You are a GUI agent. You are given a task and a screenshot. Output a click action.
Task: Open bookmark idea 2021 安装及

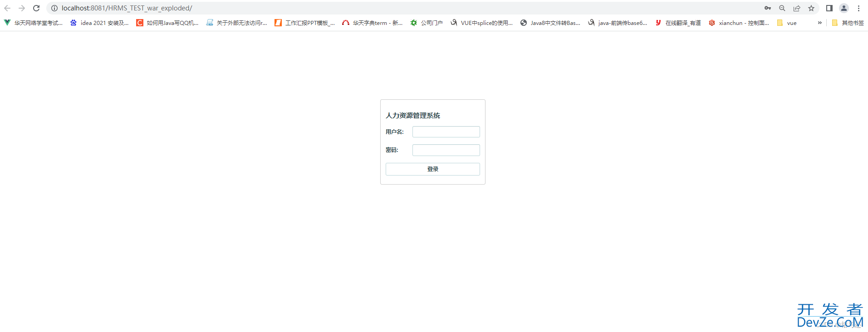[x=99, y=23]
